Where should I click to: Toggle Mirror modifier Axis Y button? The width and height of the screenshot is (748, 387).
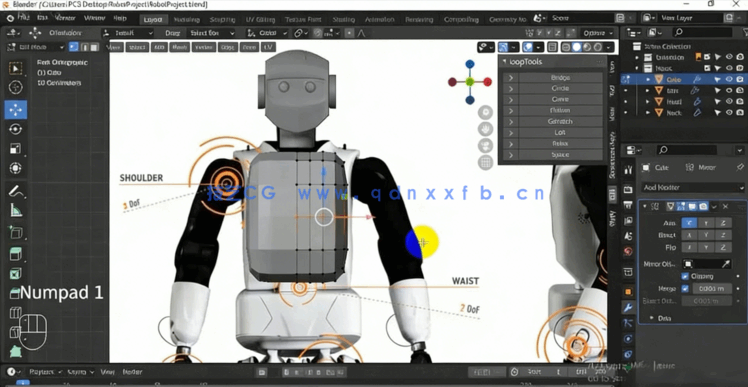[706, 223]
